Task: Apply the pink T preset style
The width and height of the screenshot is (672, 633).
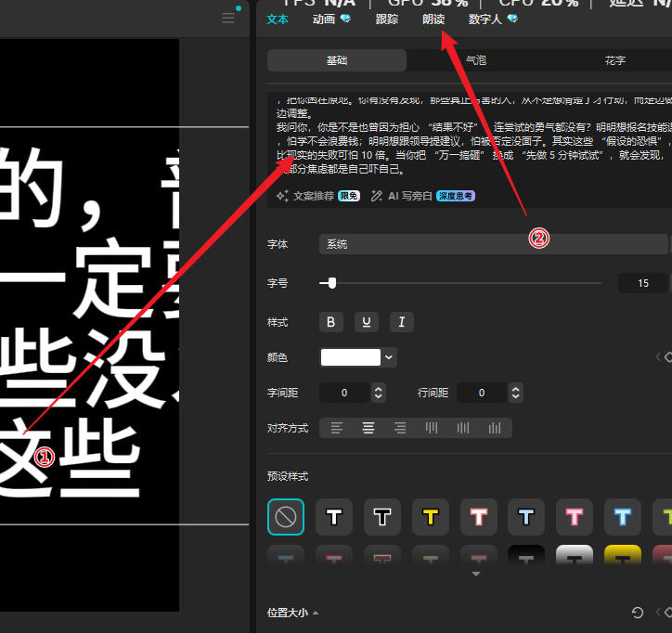Action: tap(575, 517)
